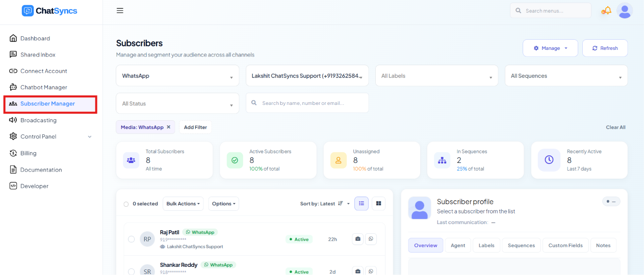Click the Active Subscribers checkmark icon
Viewport: 644px width, 275px height.
(235, 160)
